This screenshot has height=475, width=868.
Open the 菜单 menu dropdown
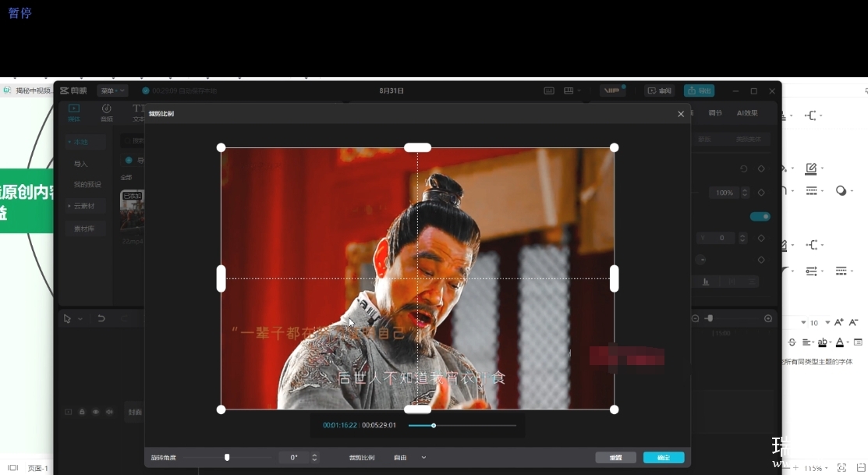[x=112, y=90]
